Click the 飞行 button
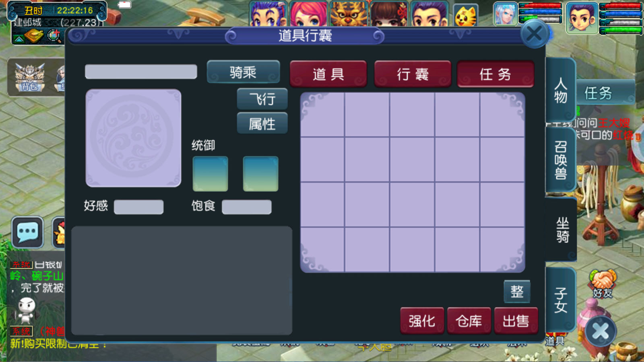Viewport: 644px width, 362px height. pos(262,99)
